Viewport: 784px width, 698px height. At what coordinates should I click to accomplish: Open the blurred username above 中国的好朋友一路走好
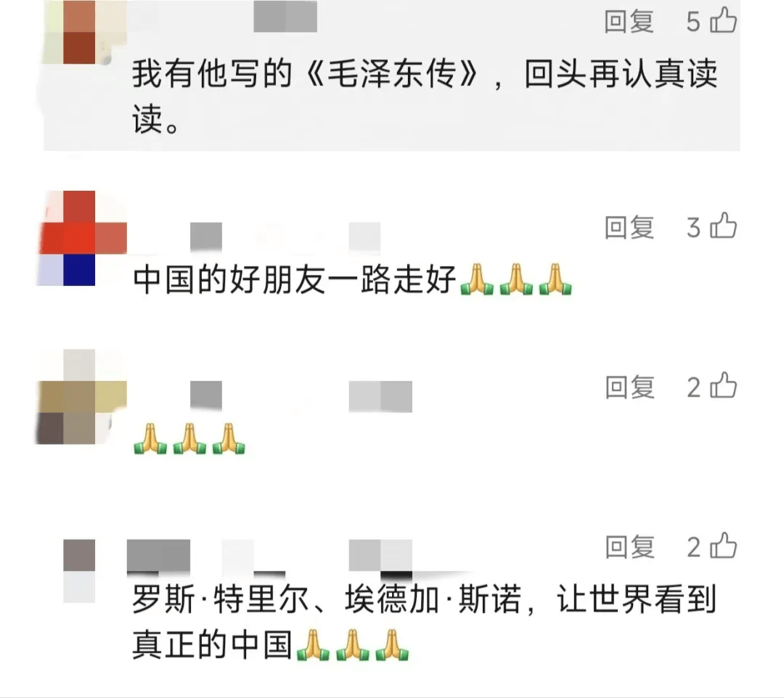click(x=285, y=237)
